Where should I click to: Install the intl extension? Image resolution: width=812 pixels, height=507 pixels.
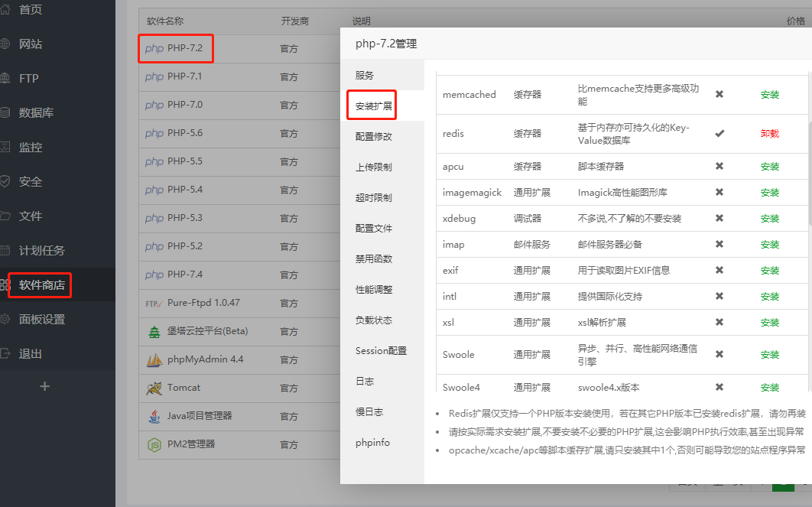769,297
